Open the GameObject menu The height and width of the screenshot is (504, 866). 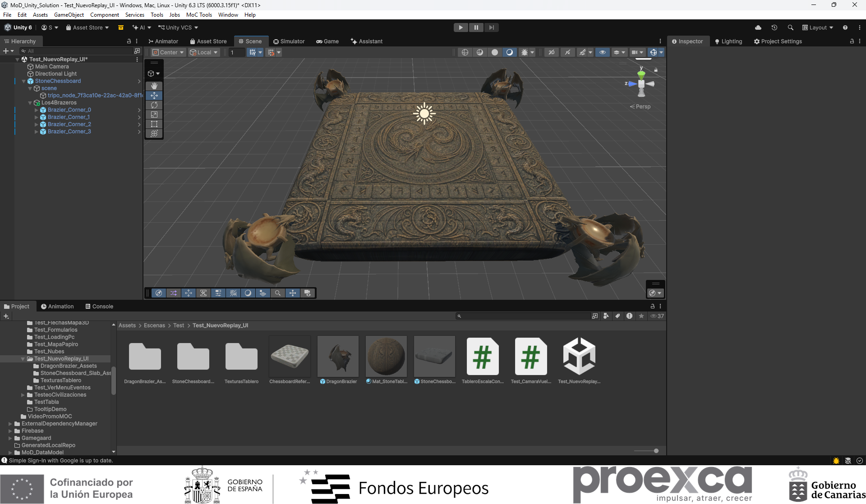click(69, 15)
